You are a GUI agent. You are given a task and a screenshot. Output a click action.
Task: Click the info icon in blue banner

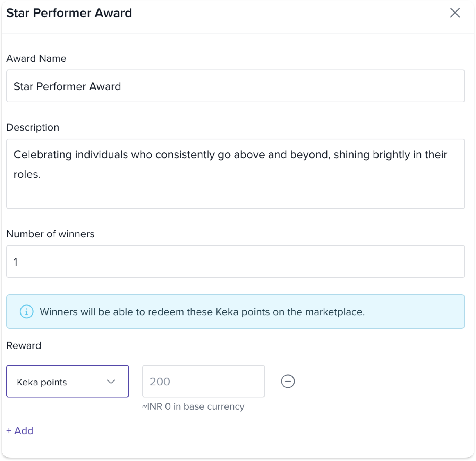tap(27, 311)
